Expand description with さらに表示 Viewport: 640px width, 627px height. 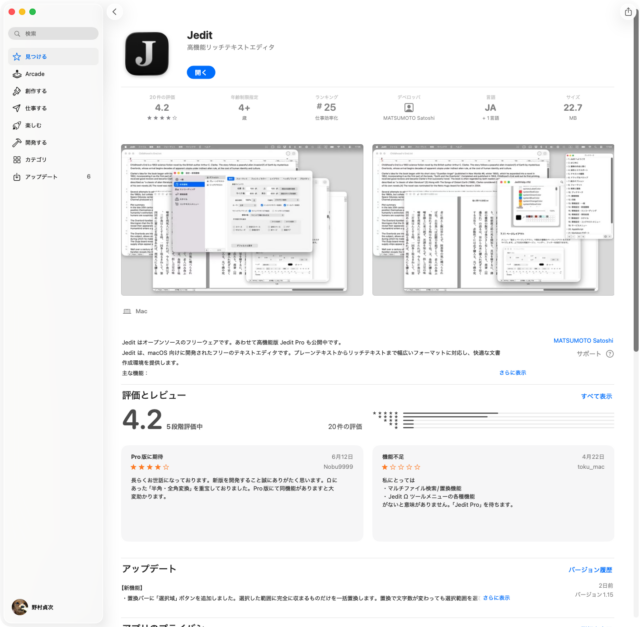coord(513,373)
